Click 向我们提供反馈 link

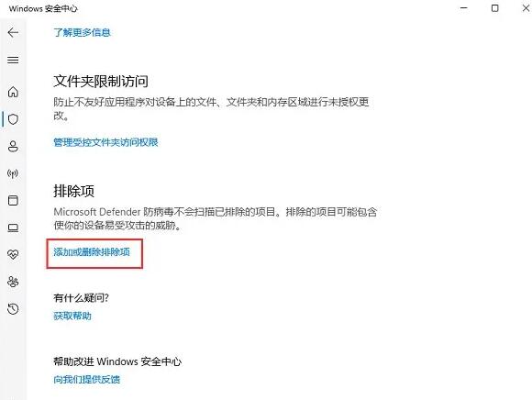(x=87, y=379)
